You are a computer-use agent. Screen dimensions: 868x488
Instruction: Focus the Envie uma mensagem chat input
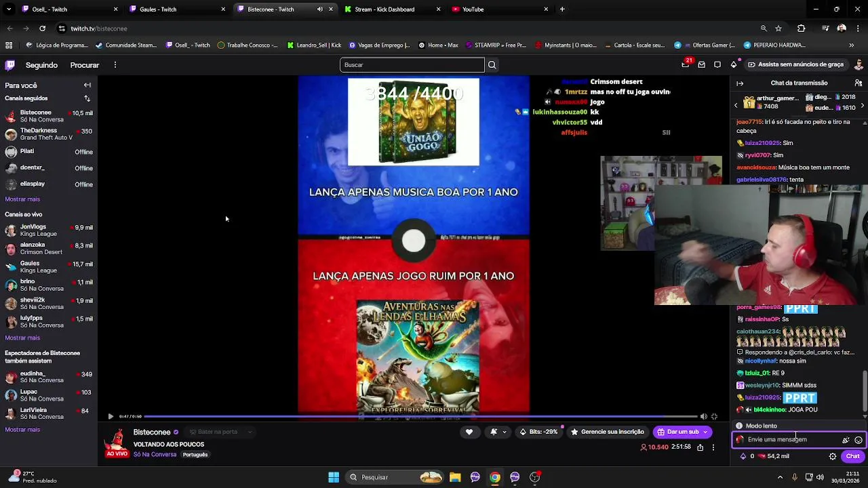pyautogui.click(x=788, y=440)
